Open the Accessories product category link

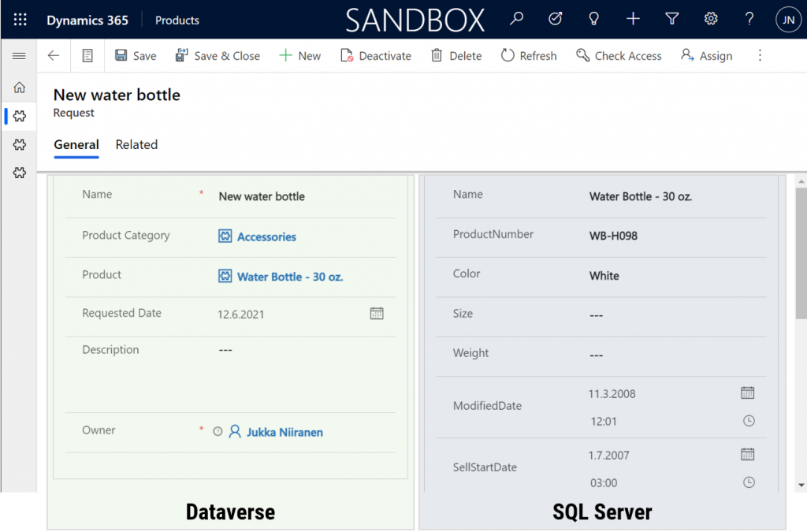pos(266,236)
